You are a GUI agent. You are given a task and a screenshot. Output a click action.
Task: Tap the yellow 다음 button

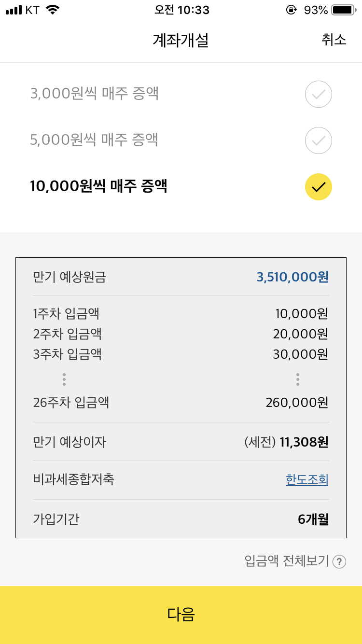181,615
